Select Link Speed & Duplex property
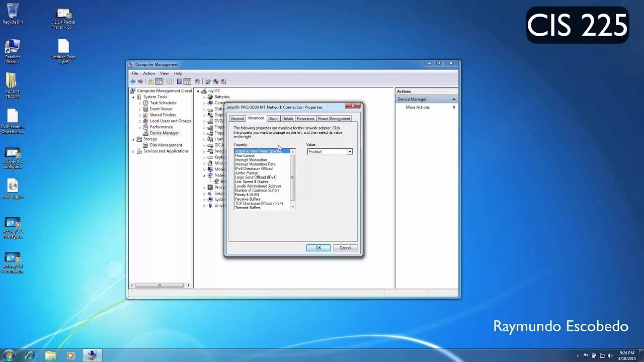 click(252, 182)
